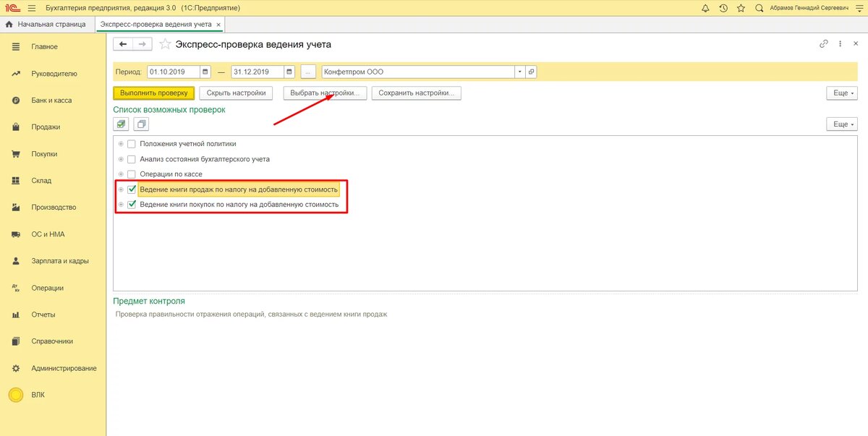Close the Экспресс-проверка form with X
The height and width of the screenshot is (436, 868).
[x=854, y=43]
